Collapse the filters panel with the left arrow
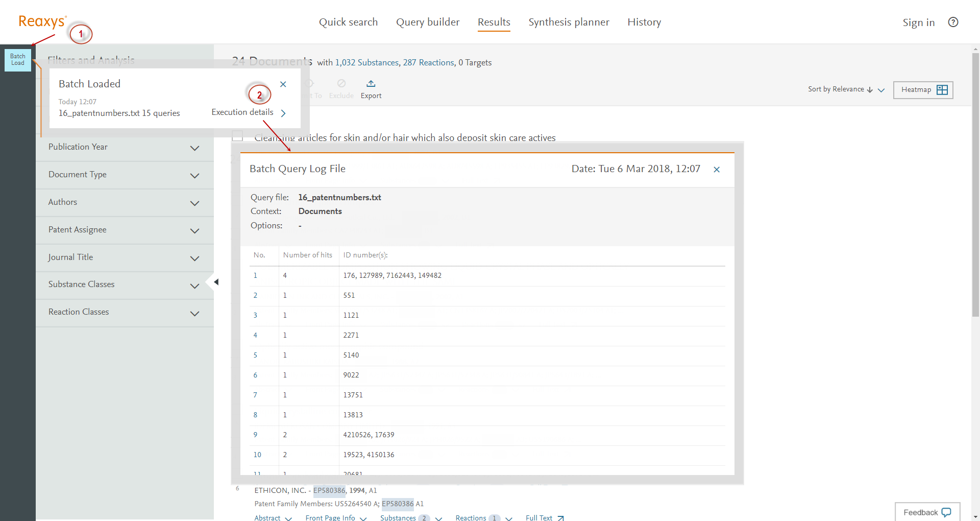 215,281
